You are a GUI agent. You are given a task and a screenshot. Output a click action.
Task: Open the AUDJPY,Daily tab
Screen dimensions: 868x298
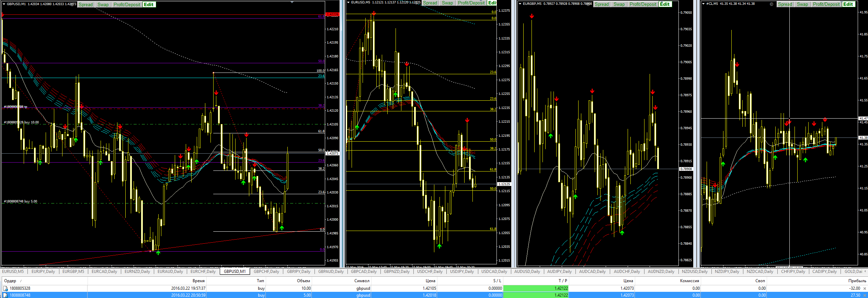[x=560, y=272]
